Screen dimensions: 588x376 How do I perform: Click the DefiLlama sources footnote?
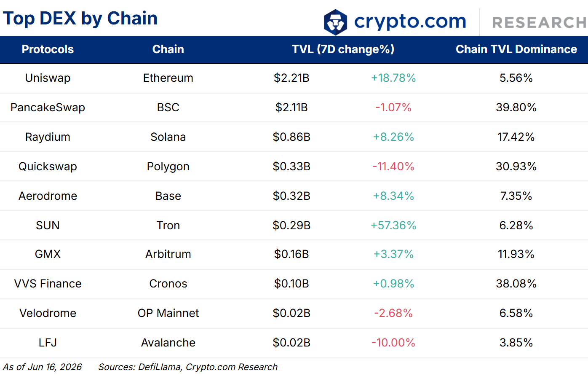pos(188,367)
